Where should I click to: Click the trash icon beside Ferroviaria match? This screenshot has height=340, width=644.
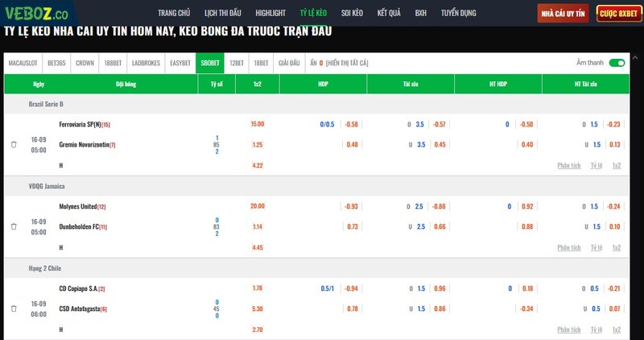(14, 145)
